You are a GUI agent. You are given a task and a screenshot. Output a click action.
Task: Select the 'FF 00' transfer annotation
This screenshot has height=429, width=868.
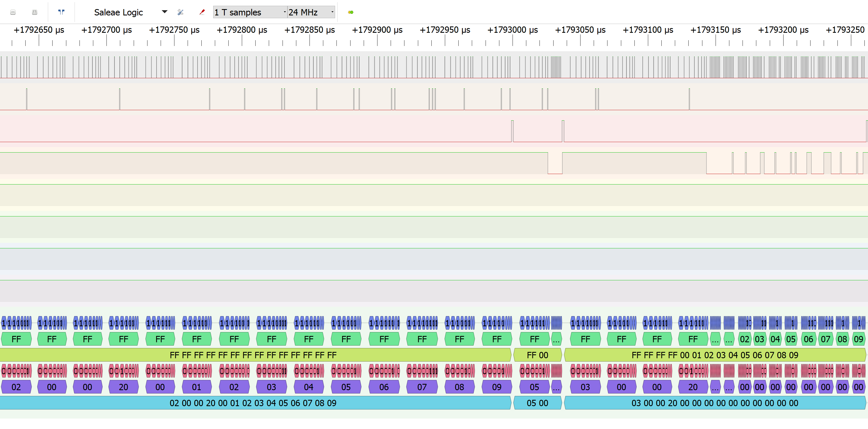538,355
